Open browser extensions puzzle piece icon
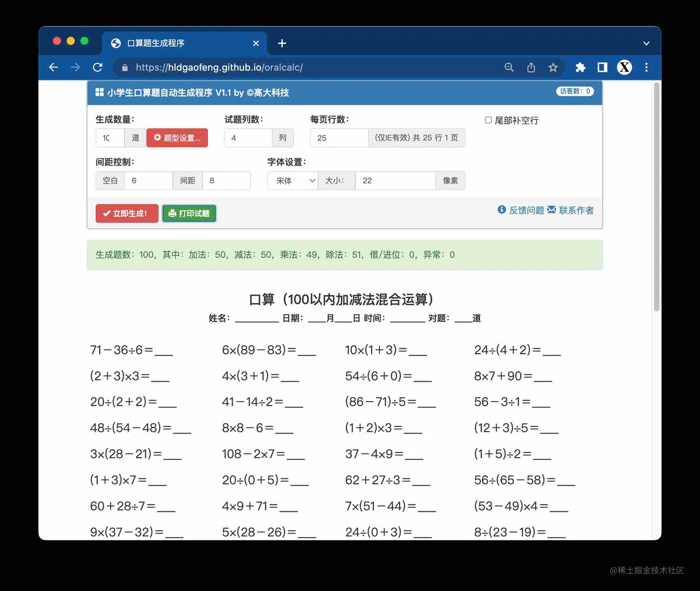 (580, 67)
